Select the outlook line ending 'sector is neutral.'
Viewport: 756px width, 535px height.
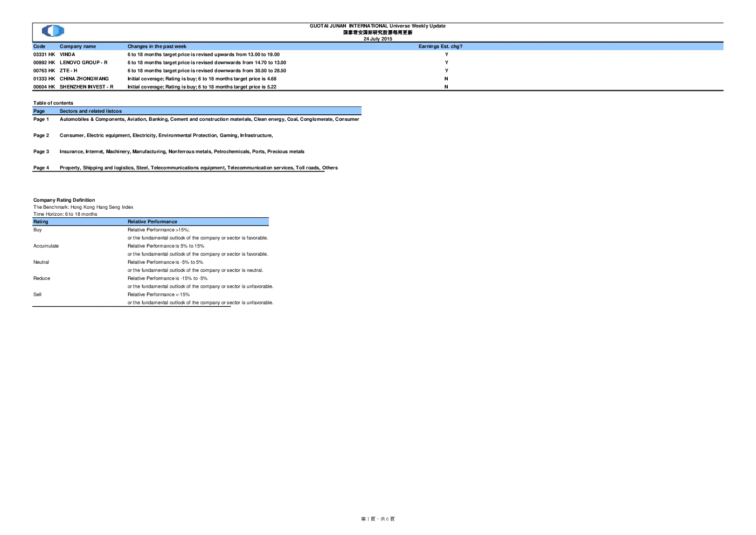(x=195, y=270)
